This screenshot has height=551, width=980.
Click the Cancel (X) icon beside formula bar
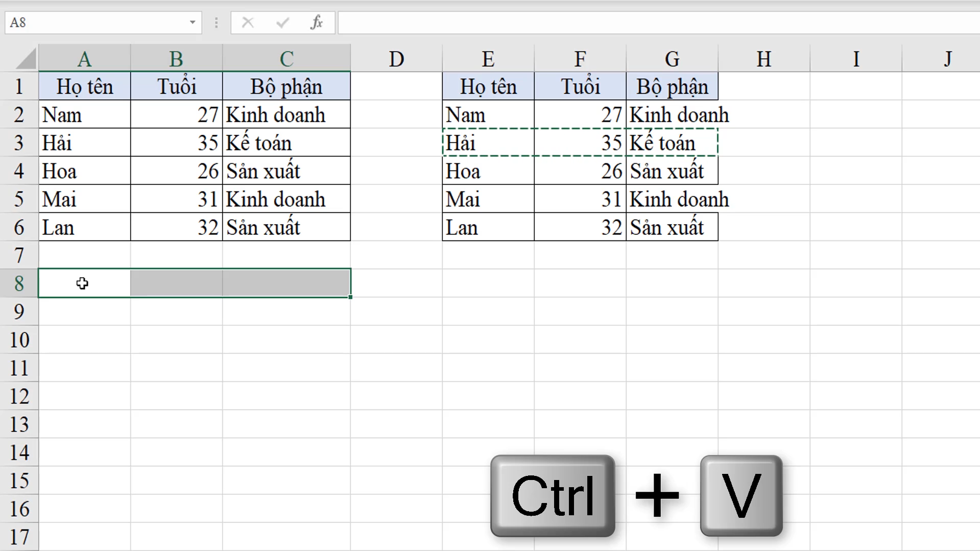[x=248, y=22]
